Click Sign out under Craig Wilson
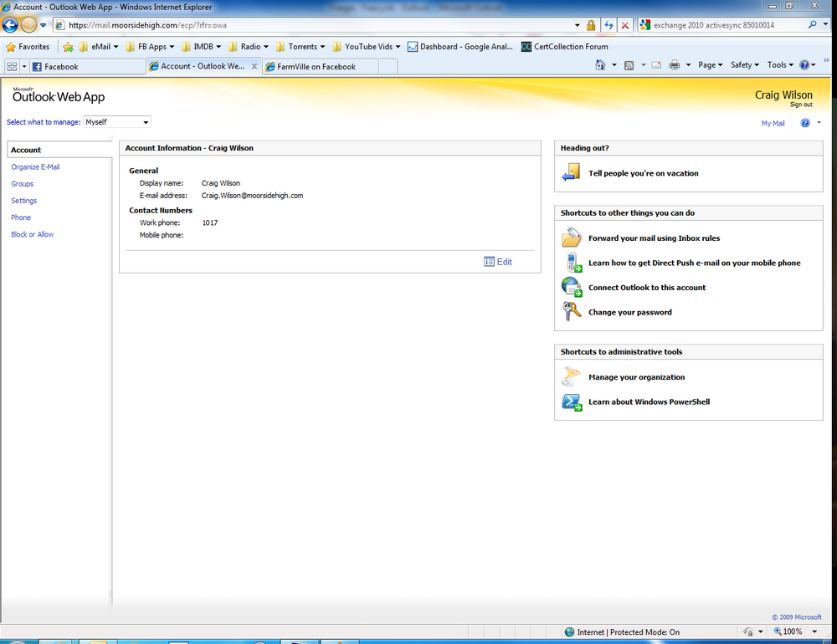 [x=801, y=105]
